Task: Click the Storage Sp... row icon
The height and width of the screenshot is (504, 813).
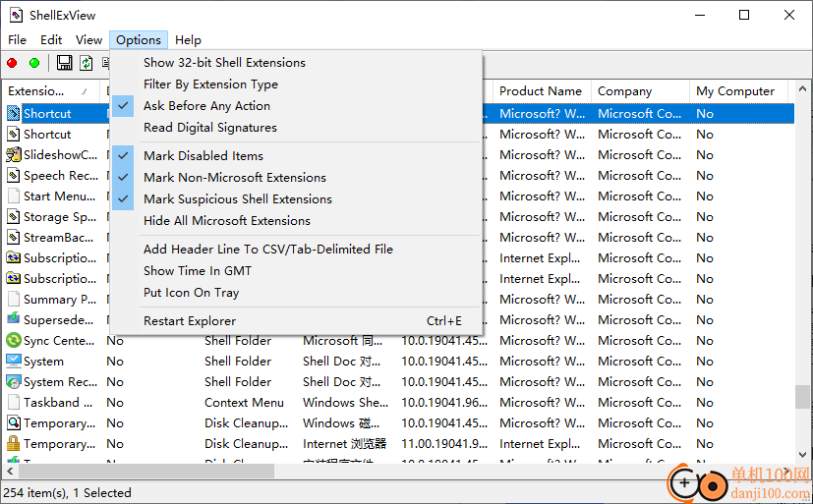Action: coord(14,216)
